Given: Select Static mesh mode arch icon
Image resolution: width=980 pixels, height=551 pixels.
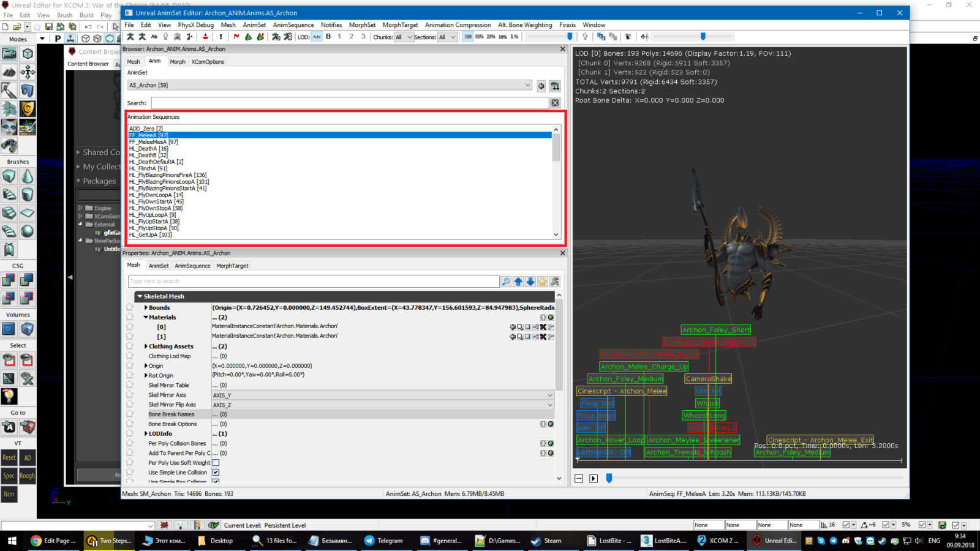Looking at the screenshot, I should coord(28,91).
